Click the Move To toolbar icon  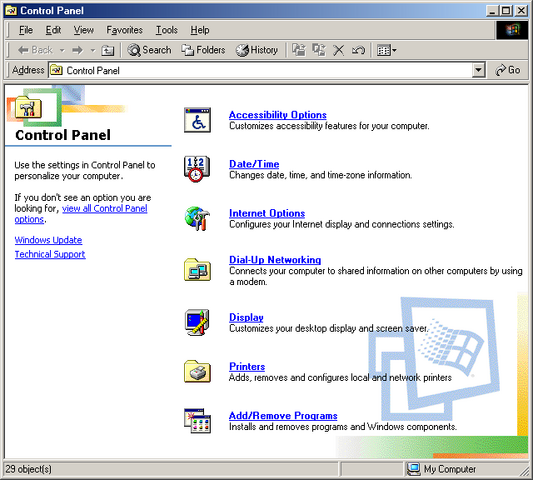[299, 50]
